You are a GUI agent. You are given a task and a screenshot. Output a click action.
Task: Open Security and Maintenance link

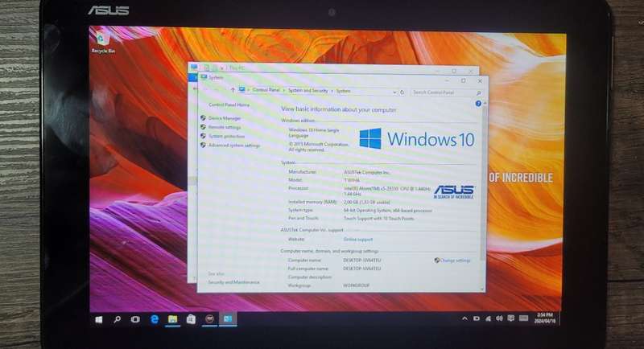[233, 282]
